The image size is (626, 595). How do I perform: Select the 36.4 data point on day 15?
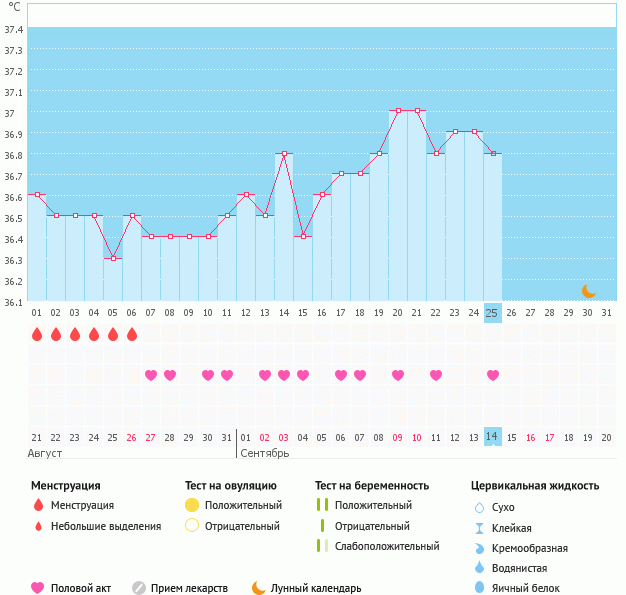[303, 236]
